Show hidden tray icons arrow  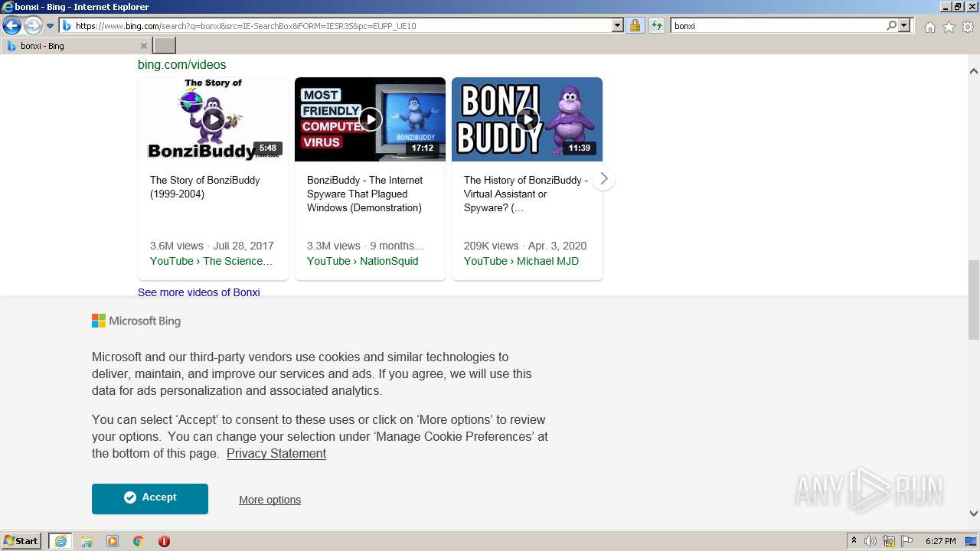tap(854, 541)
